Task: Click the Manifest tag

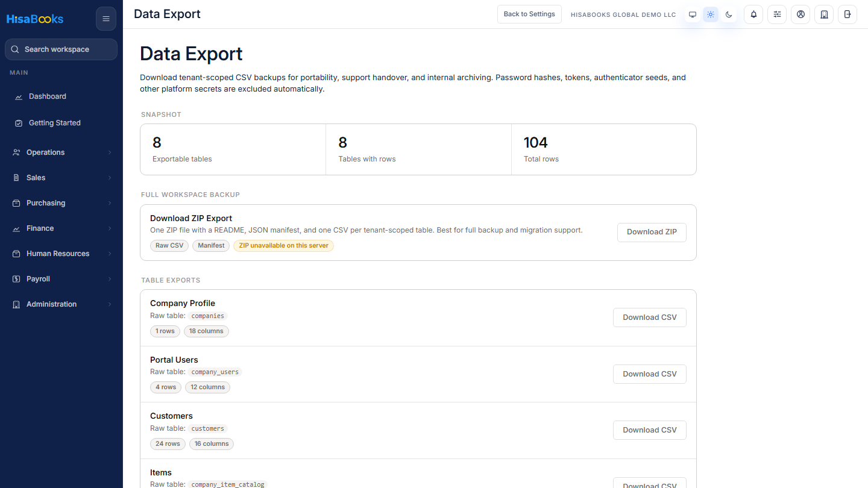Action: [211, 246]
